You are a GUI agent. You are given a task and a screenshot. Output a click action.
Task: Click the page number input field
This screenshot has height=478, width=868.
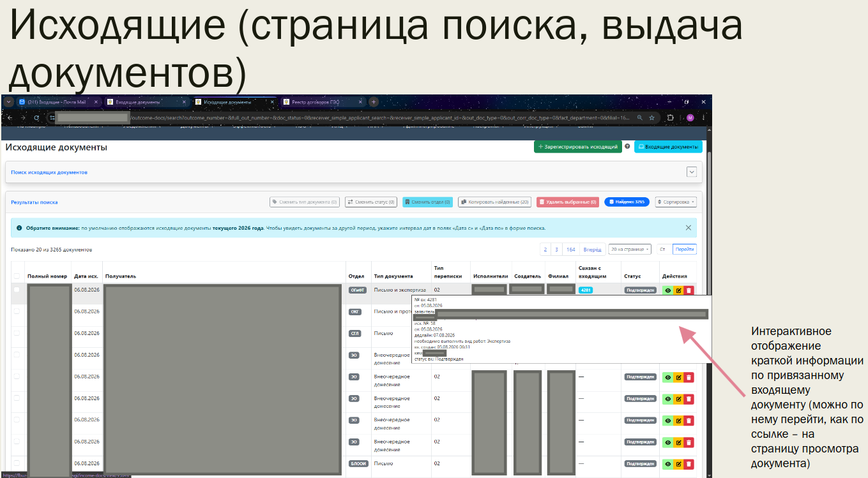[664, 250]
